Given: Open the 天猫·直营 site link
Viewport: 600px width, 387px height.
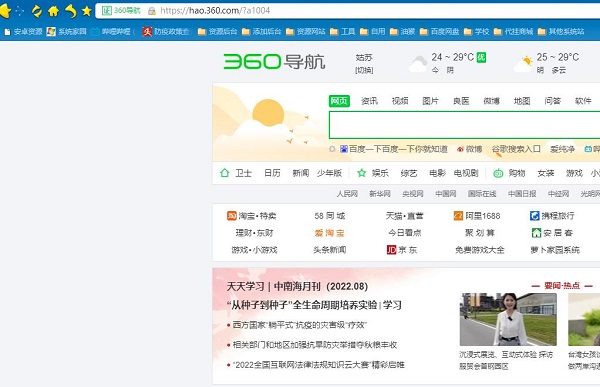Looking at the screenshot, I should click(x=404, y=216).
